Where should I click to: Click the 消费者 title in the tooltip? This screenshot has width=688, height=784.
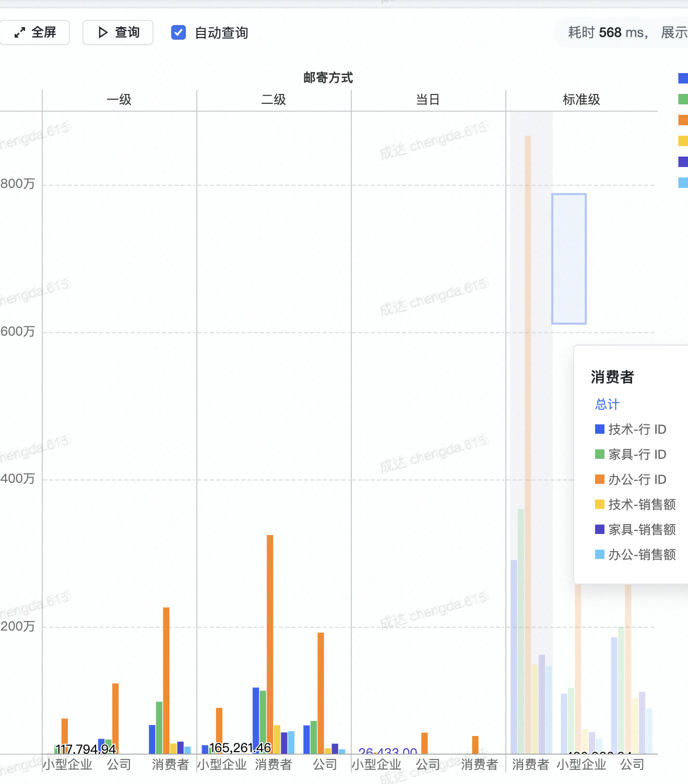pyautogui.click(x=612, y=377)
